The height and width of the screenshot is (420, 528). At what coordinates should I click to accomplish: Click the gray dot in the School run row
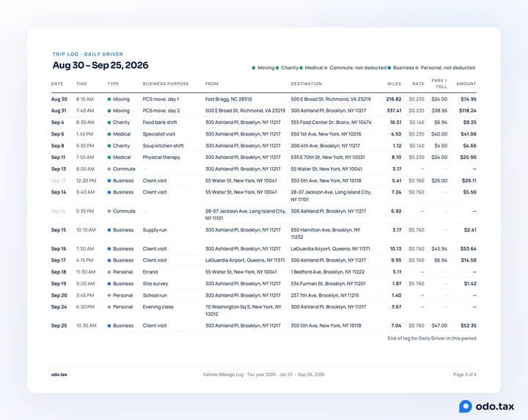[109, 295]
